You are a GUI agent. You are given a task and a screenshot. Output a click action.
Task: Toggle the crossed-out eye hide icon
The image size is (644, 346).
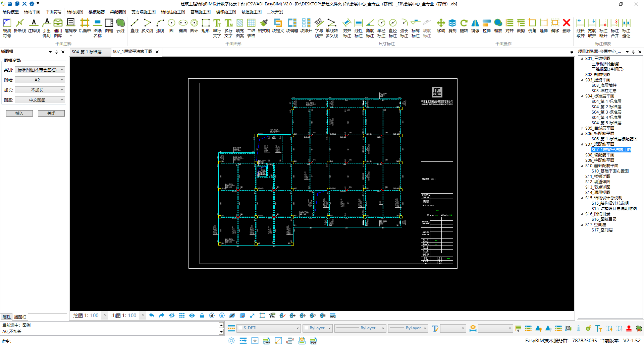[x=172, y=316]
